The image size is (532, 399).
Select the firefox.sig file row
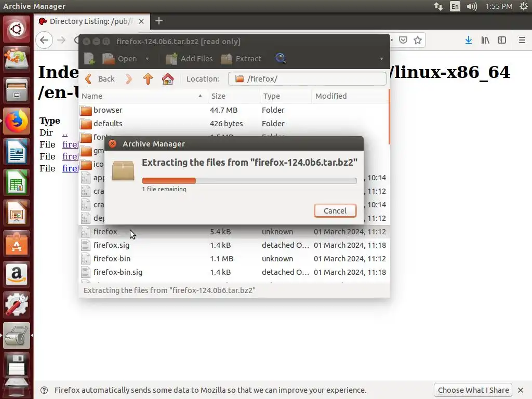(x=233, y=245)
